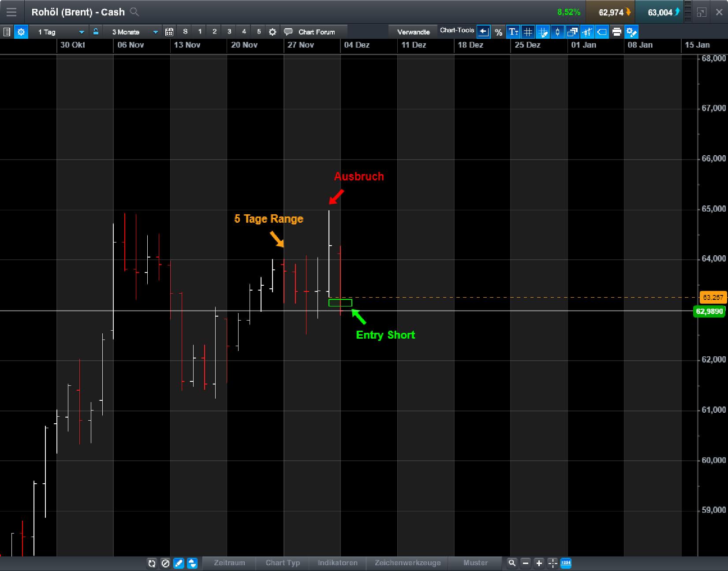This screenshot has width=728, height=571.
Task: Switch to the Zeichenwerkzeuge tab
Action: tap(407, 563)
